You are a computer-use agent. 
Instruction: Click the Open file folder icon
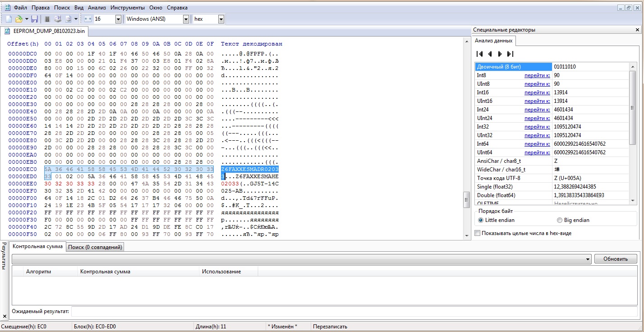pos(19,19)
